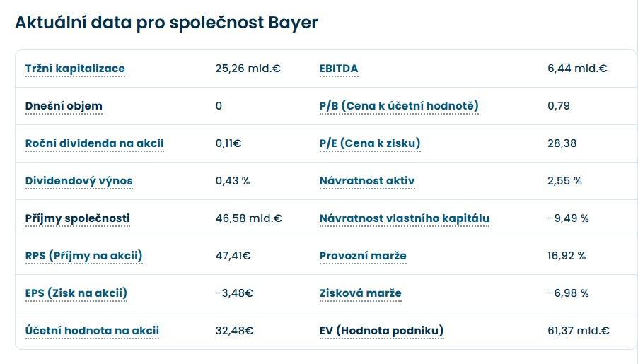The height and width of the screenshot is (364, 638).
Task: Click the -3,48€ EPS value
Action: point(235,293)
